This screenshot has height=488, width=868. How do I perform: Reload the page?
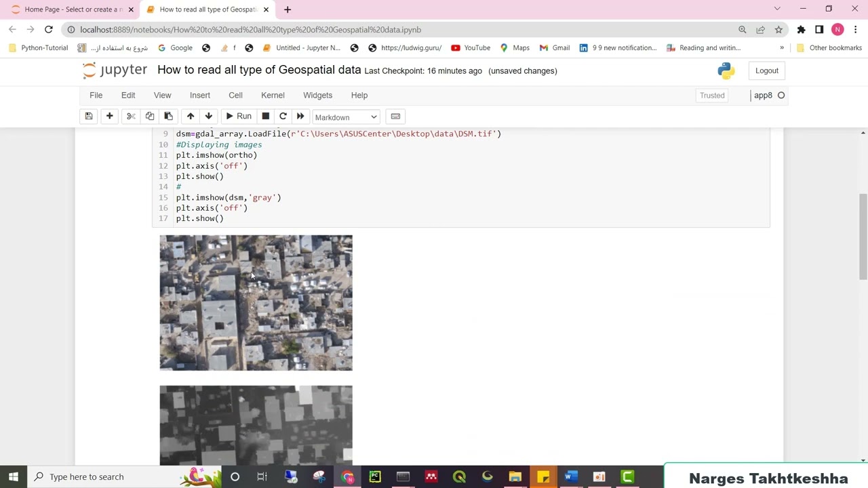coord(49,30)
